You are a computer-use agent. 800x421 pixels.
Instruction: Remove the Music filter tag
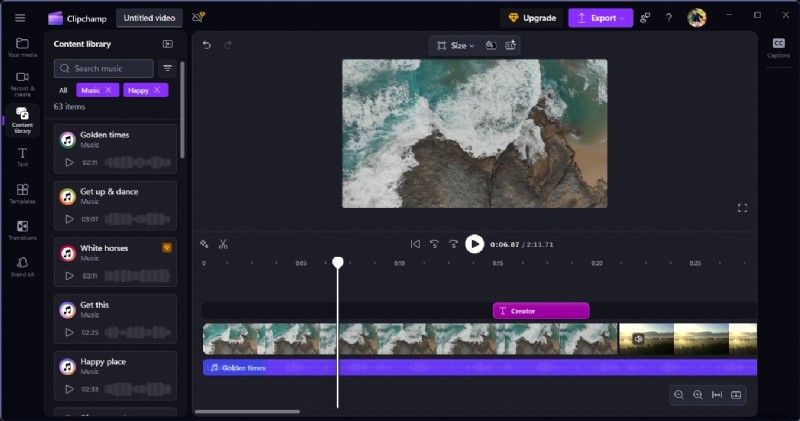tap(108, 90)
